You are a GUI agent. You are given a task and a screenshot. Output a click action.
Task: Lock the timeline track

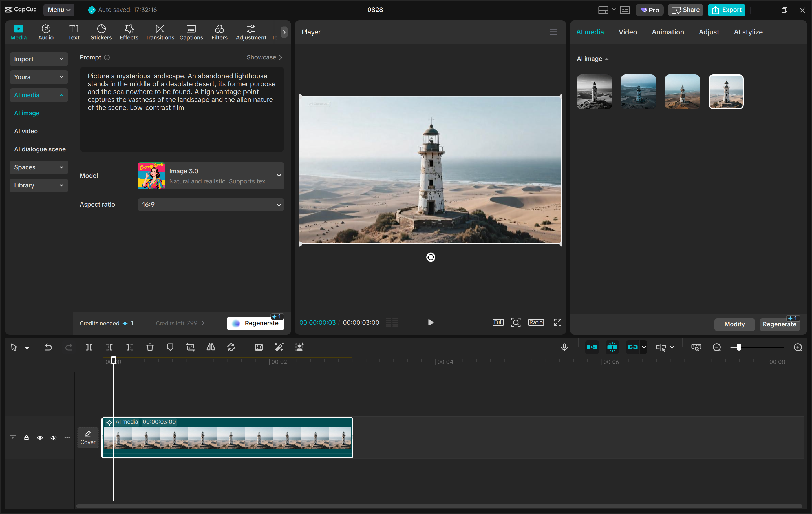[x=26, y=438]
